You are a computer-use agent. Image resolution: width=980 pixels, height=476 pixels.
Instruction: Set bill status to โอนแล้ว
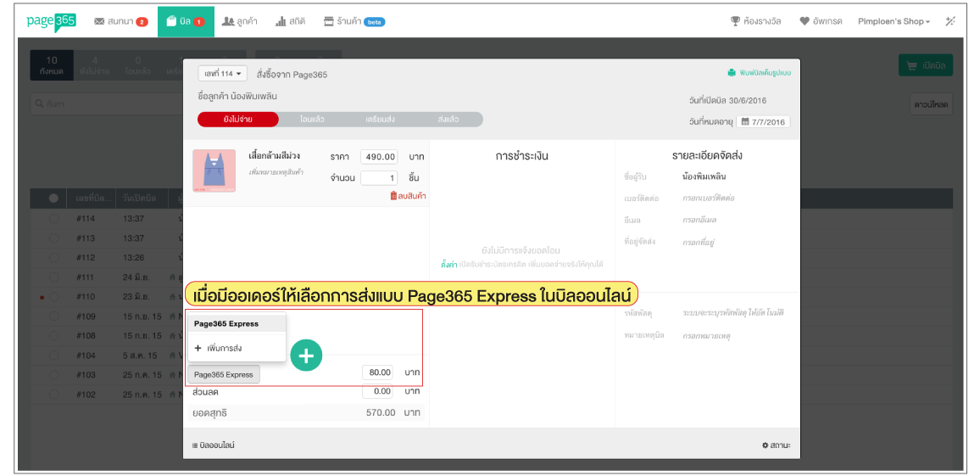(x=312, y=120)
